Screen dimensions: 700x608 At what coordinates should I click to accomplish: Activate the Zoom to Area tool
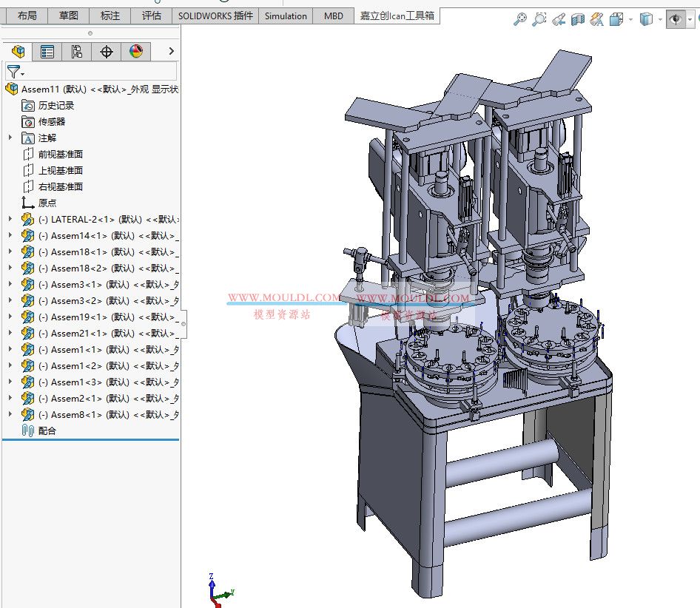pyautogui.click(x=539, y=19)
